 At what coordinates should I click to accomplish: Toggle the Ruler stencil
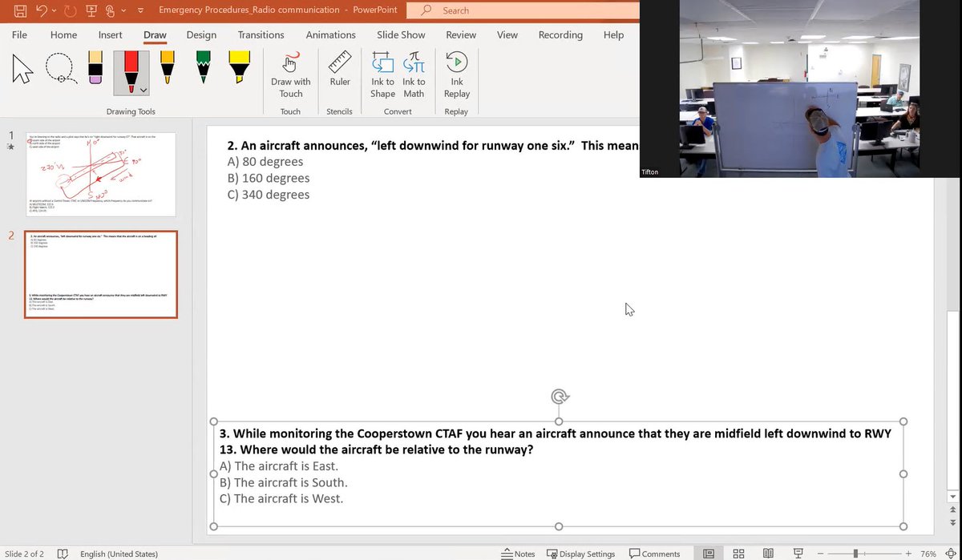click(x=340, y=71)
